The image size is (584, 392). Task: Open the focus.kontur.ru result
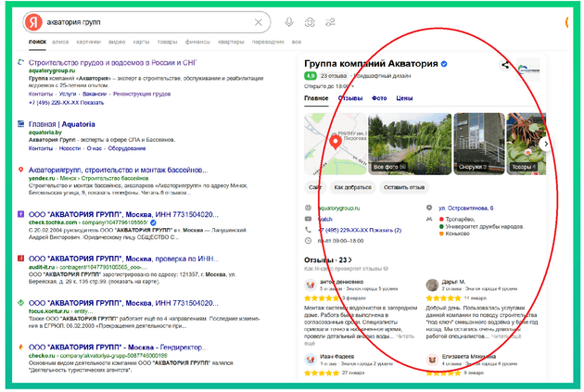point(123,303)
